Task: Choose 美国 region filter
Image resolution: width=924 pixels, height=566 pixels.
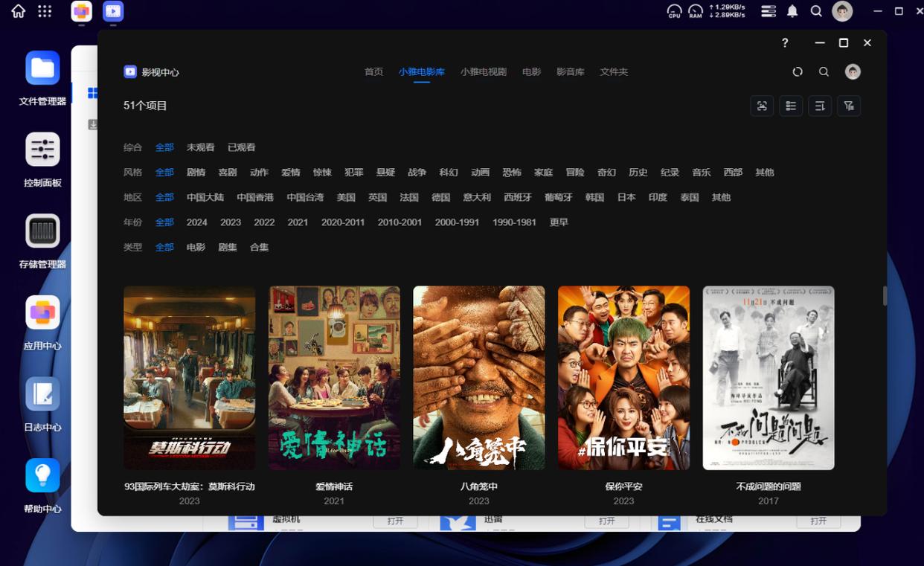Action: click(346, 198)
